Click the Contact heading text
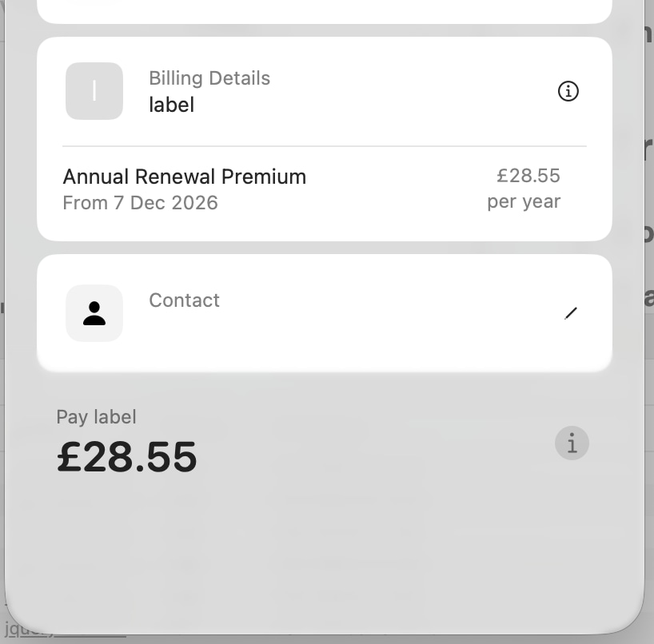Screen dimensions: 654x644 pos(184,300)
